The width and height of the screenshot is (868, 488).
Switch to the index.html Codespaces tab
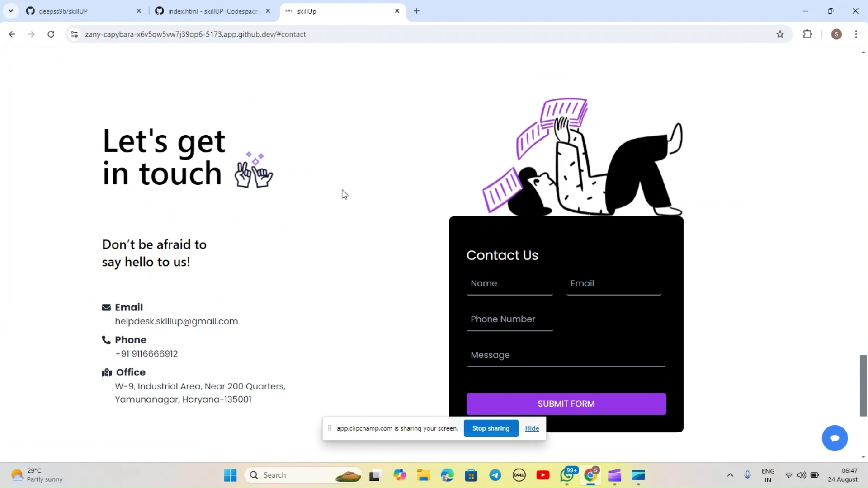[x=210, y=11]
